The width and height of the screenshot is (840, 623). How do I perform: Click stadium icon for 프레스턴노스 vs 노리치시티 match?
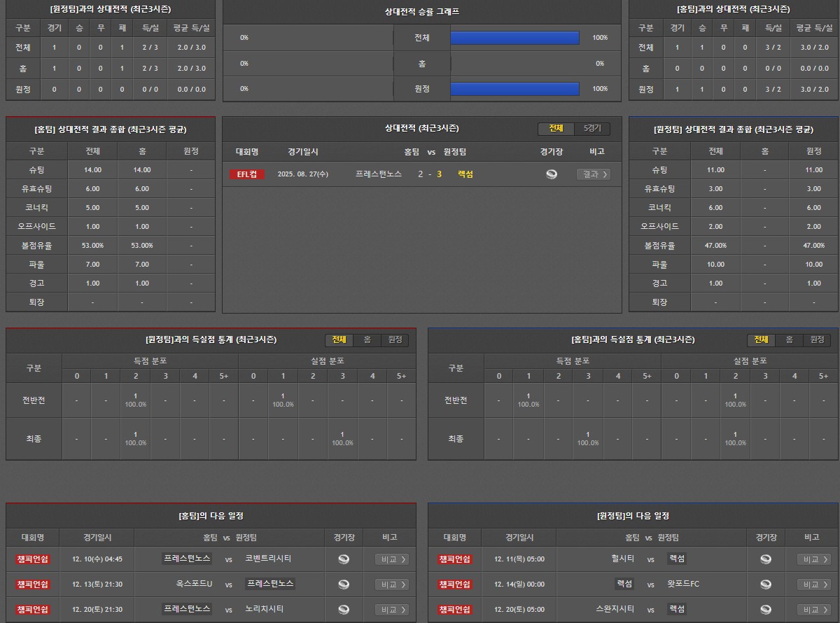point(344,609)
